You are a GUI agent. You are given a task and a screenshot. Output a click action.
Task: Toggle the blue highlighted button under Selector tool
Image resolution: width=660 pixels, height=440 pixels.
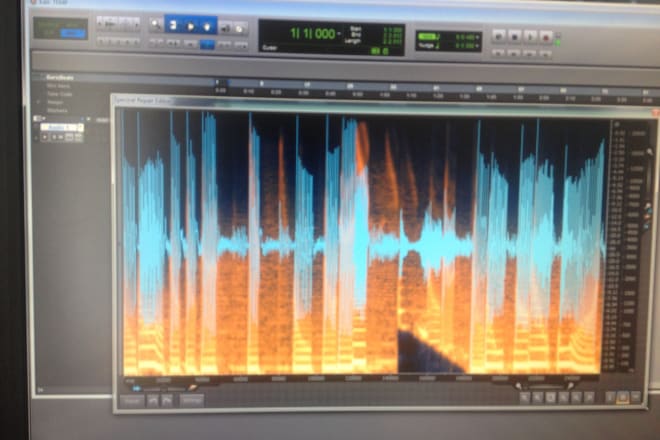[207, 44]
